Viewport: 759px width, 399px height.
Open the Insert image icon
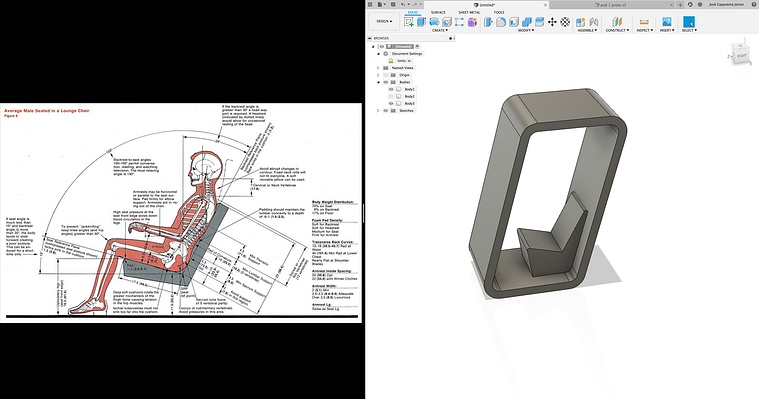[667, 22]
